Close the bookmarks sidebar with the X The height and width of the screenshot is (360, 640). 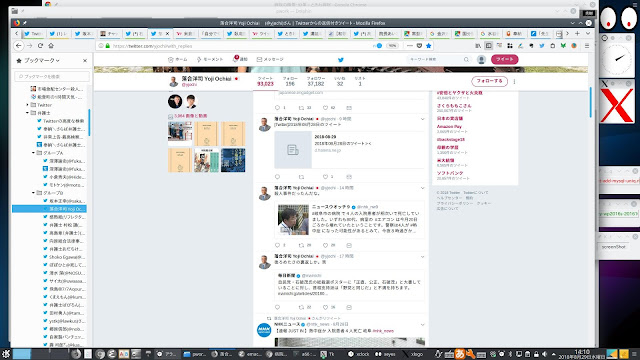click(x=85, y=60)
